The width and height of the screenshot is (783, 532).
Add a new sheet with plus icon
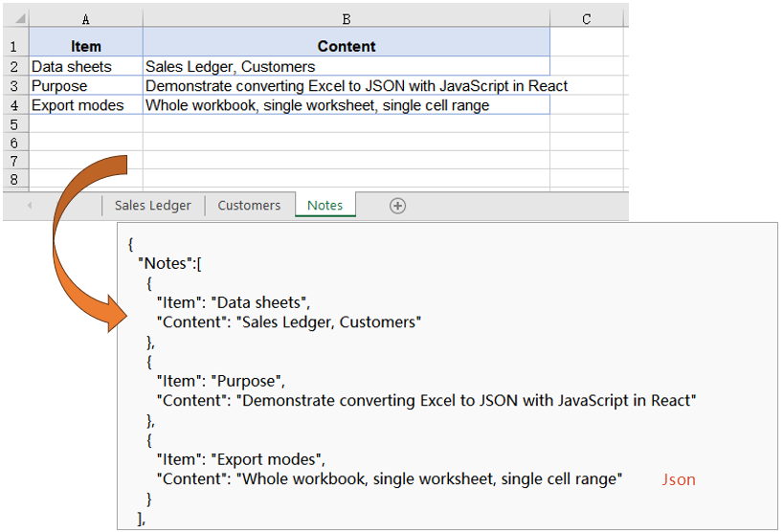397,206
